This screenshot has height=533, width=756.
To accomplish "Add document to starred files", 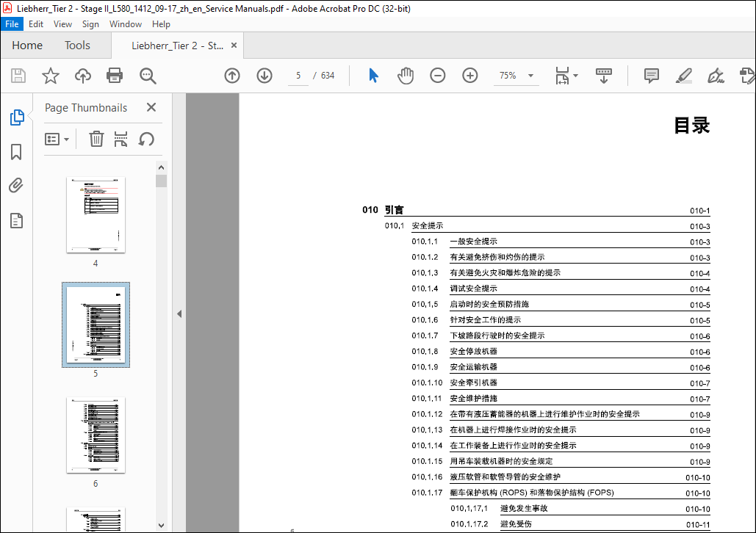I will pos(50,76).
